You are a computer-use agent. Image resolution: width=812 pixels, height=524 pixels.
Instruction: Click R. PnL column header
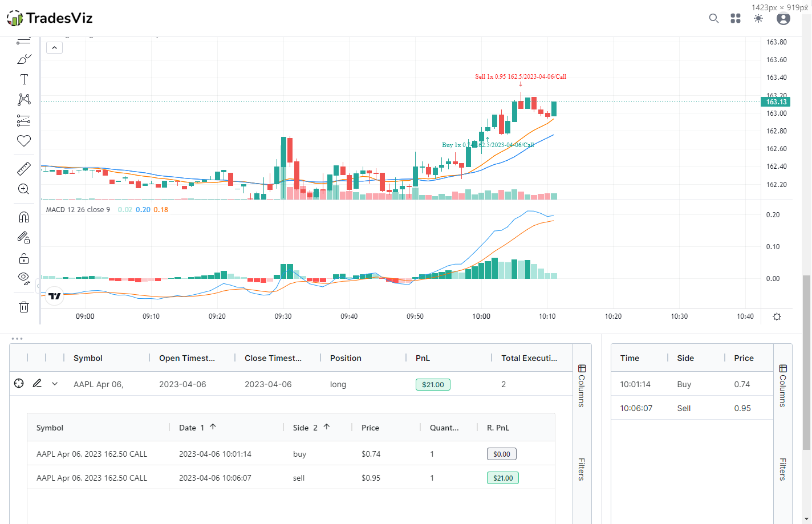coord(498,428)
